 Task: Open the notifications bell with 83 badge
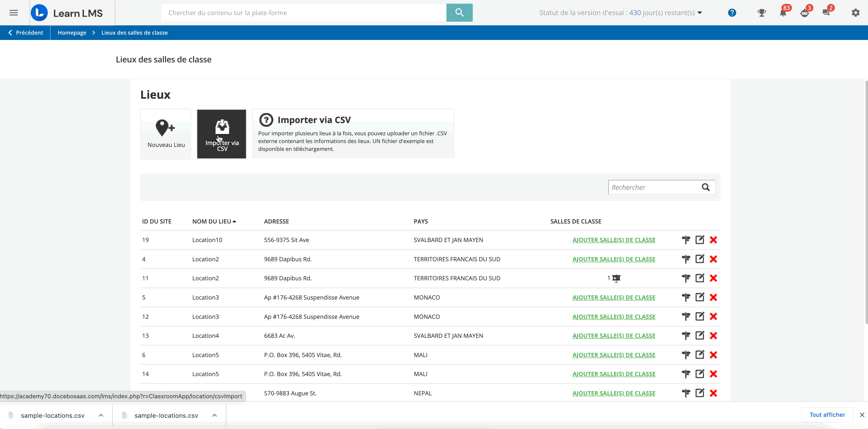[x=783, y=13]
